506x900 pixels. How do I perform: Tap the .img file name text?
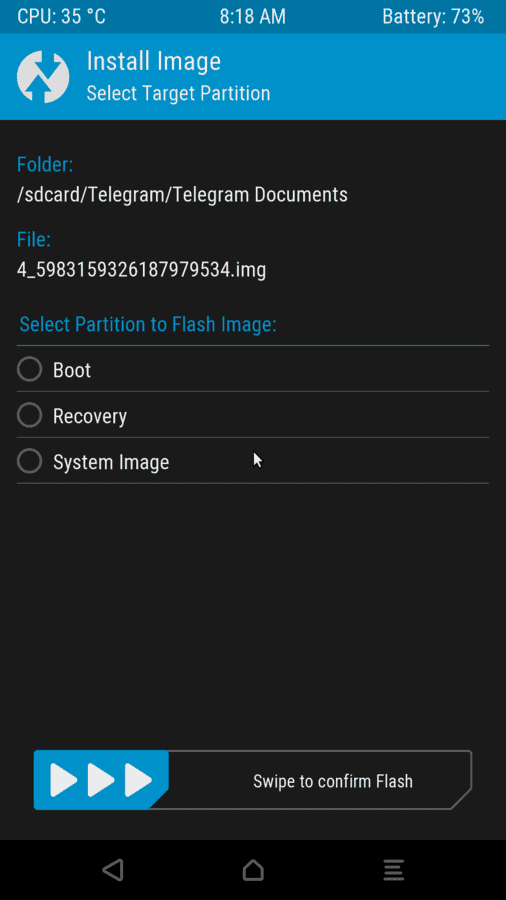click(141, 269)
